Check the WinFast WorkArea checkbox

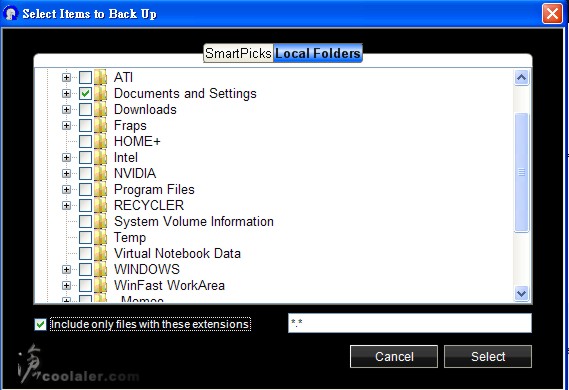85,285
